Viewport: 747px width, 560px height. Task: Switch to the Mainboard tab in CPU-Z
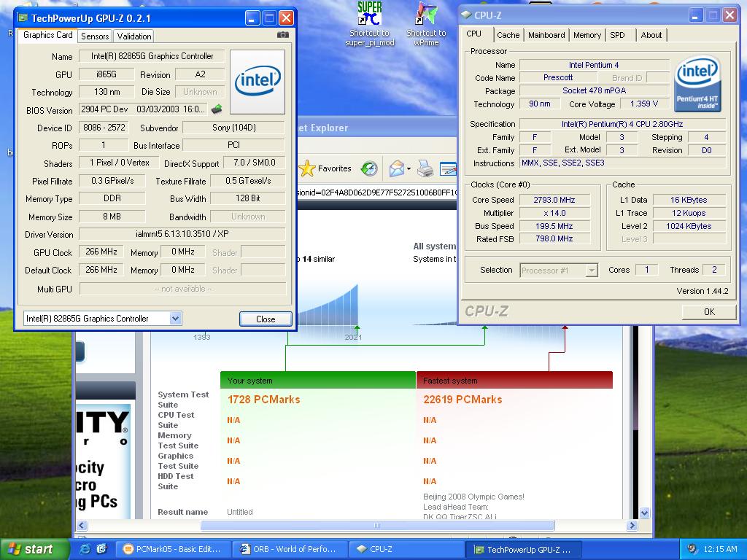tap(546, 35)
